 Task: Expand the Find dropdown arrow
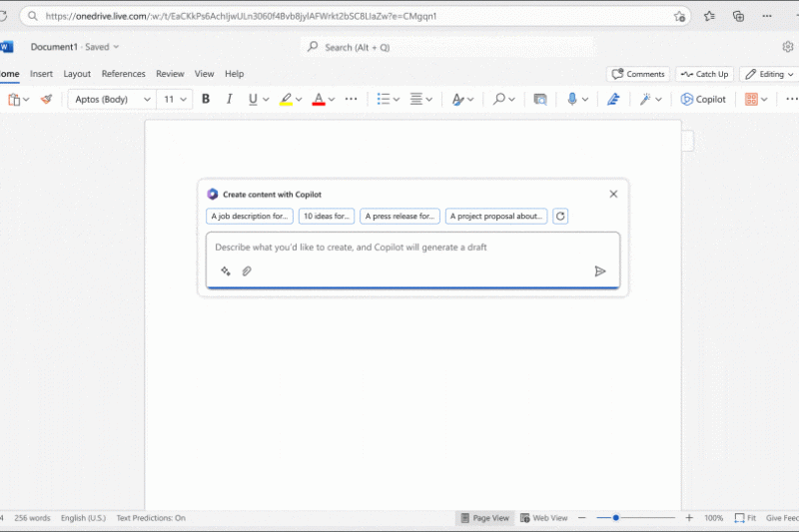(511, 99)
